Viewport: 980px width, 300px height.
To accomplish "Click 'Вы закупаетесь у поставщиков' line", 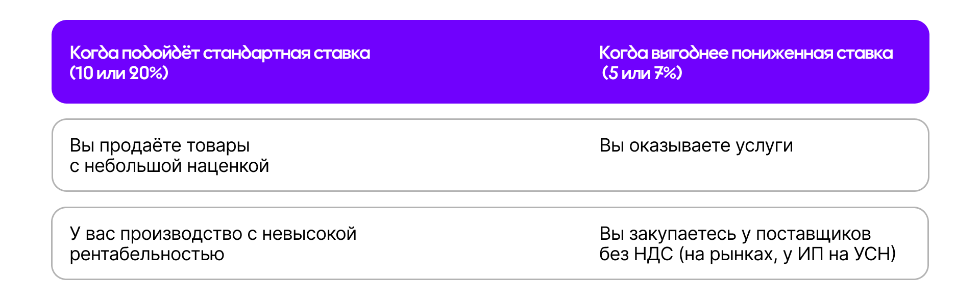I will pyautogui.click(x=735, y=234).
